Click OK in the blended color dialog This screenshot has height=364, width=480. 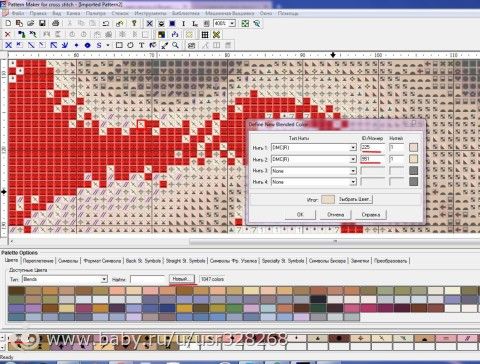[x=300, y=214]
